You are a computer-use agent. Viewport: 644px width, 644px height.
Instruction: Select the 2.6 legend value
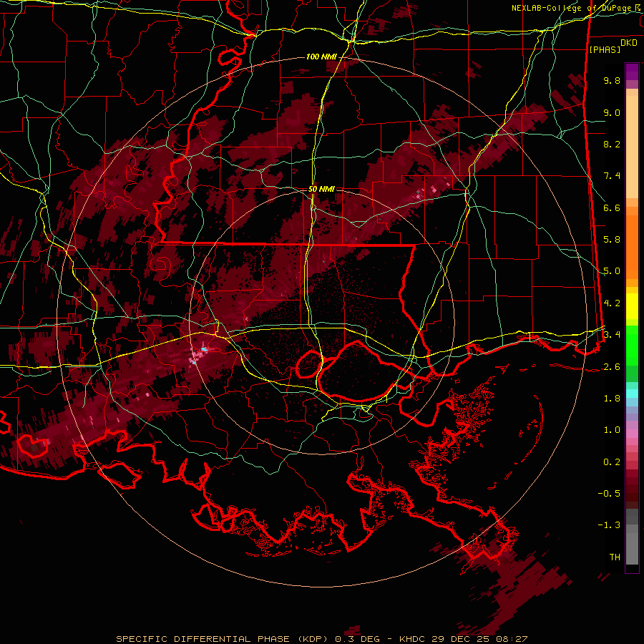(x=612, y=367)
